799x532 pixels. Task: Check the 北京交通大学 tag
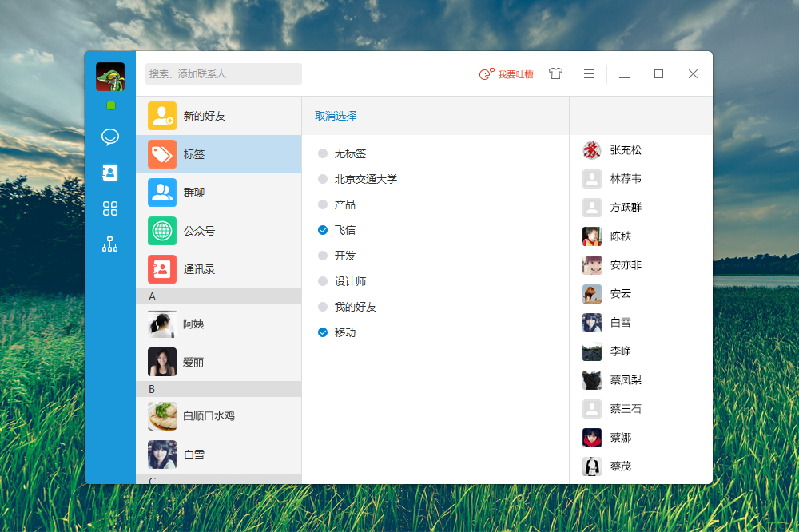[x=323, y=179]
